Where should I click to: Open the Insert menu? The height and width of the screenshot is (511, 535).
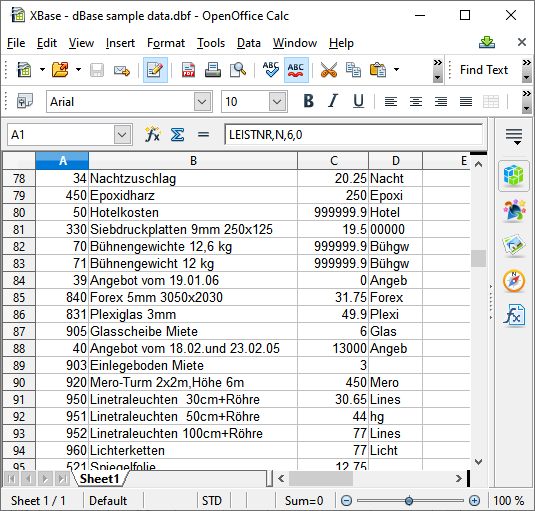[120, 43]
